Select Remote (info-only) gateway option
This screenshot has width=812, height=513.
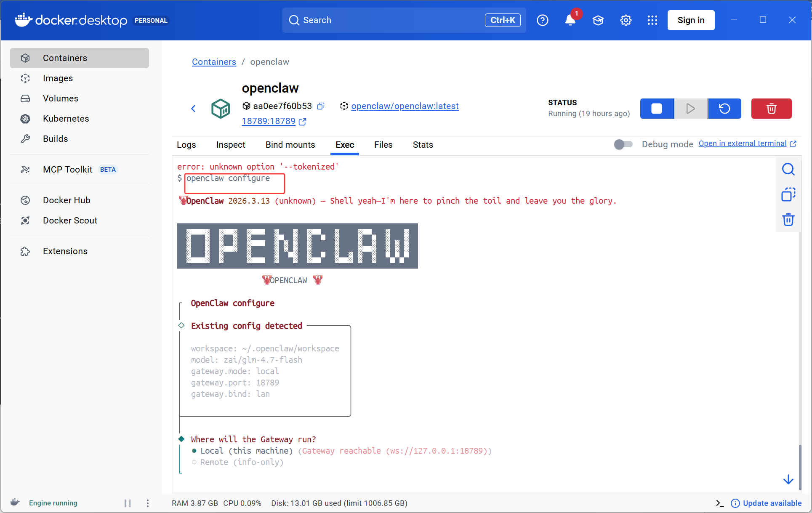pos(237,462)
